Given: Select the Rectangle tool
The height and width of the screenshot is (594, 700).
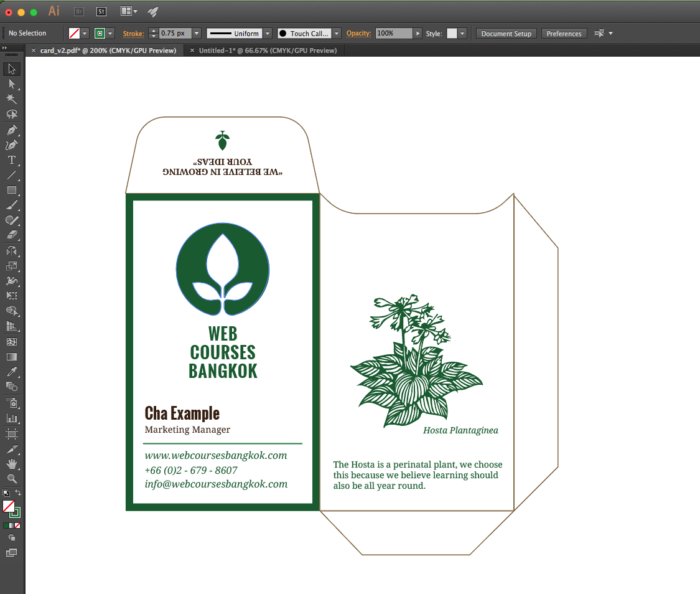Looking at the screenshot, I should 12,191.
